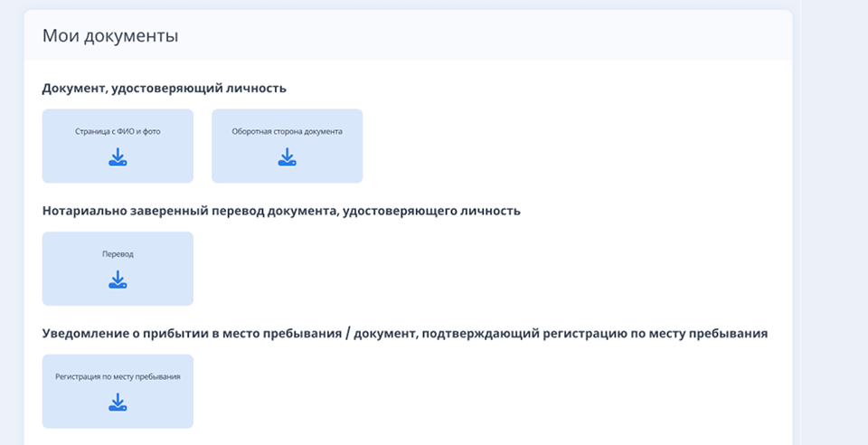This screenshot has width=868, height=445.
Task: Click blank area right of Оборотная сторона tile
Action: point(561,146)
